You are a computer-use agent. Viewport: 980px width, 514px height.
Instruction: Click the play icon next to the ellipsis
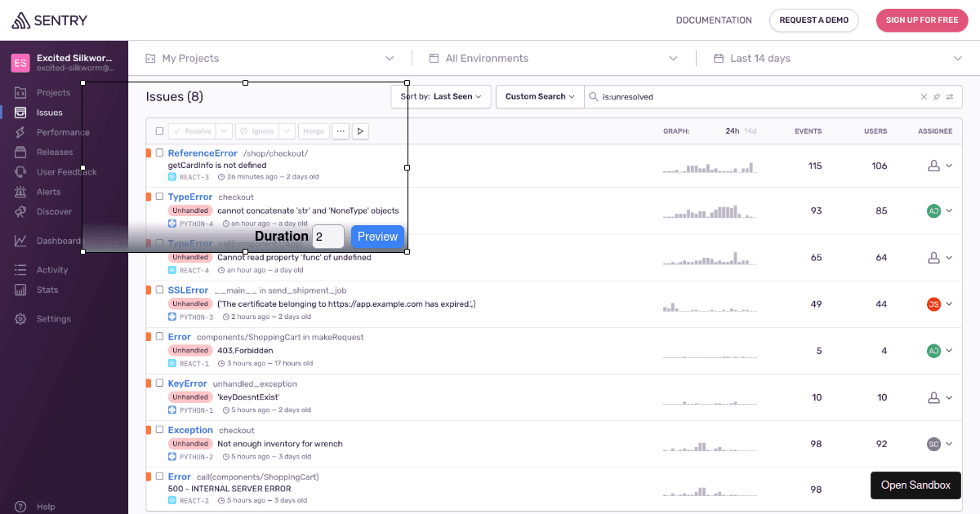360,131
